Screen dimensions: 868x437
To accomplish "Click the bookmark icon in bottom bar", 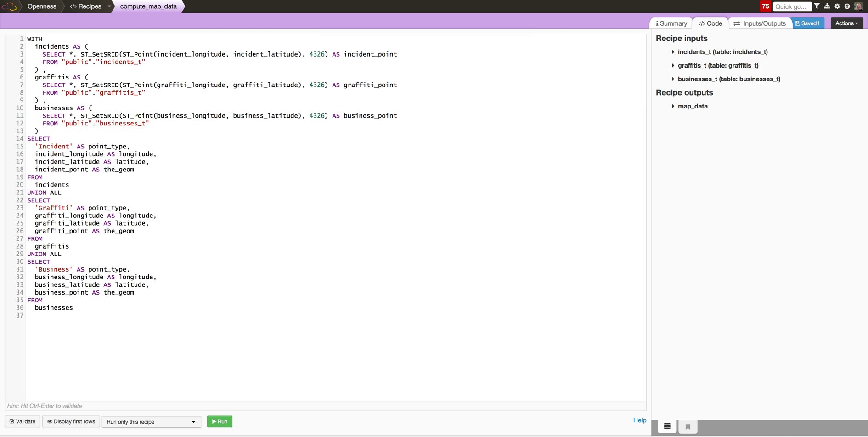I will click(688, 426).
